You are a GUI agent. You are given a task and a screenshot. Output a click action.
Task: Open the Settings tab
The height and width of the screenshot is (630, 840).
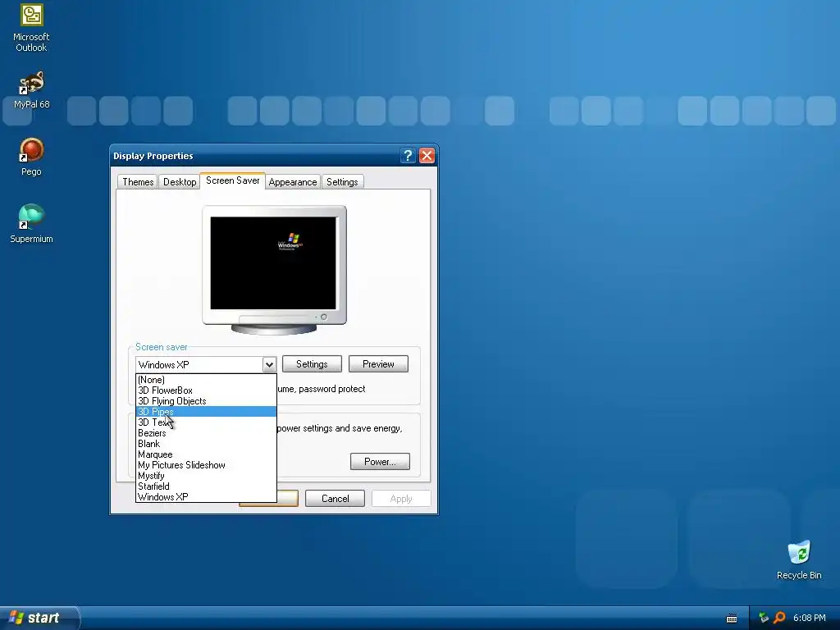(x=342, y=181)
